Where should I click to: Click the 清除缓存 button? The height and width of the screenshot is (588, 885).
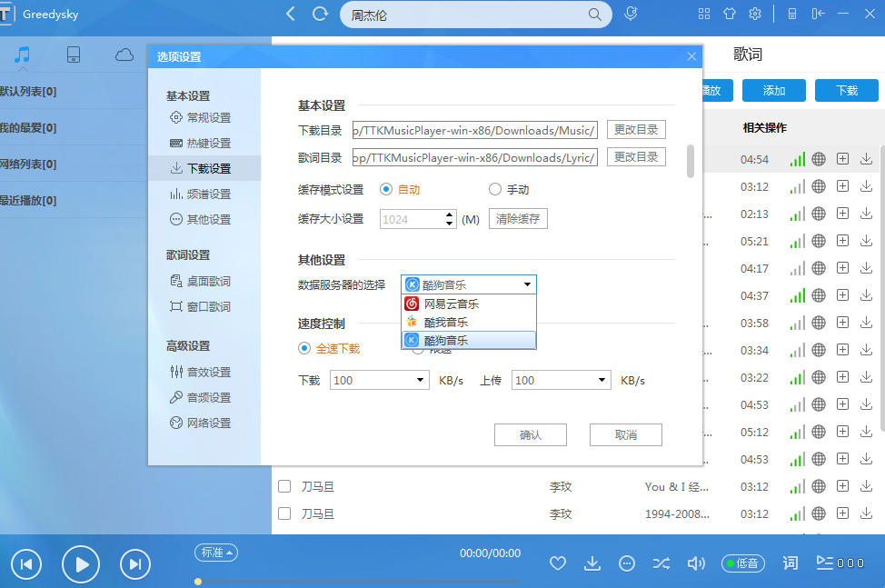(x=518, y=218)
